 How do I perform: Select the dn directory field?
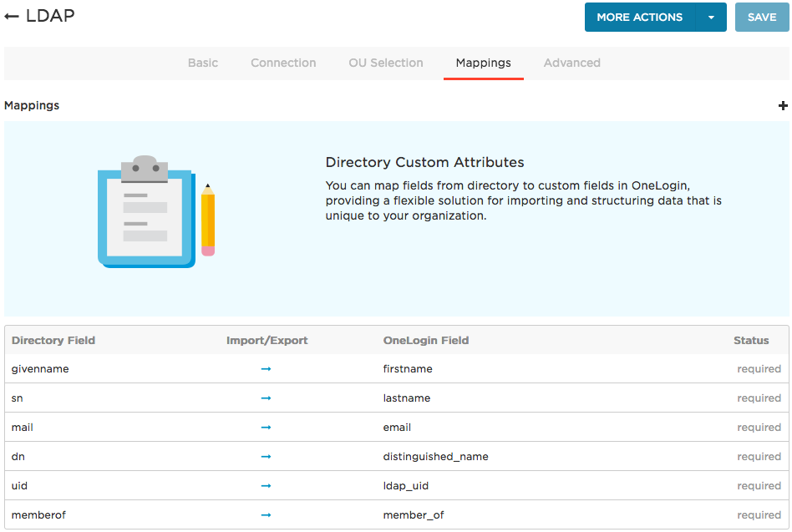[18, 457]
